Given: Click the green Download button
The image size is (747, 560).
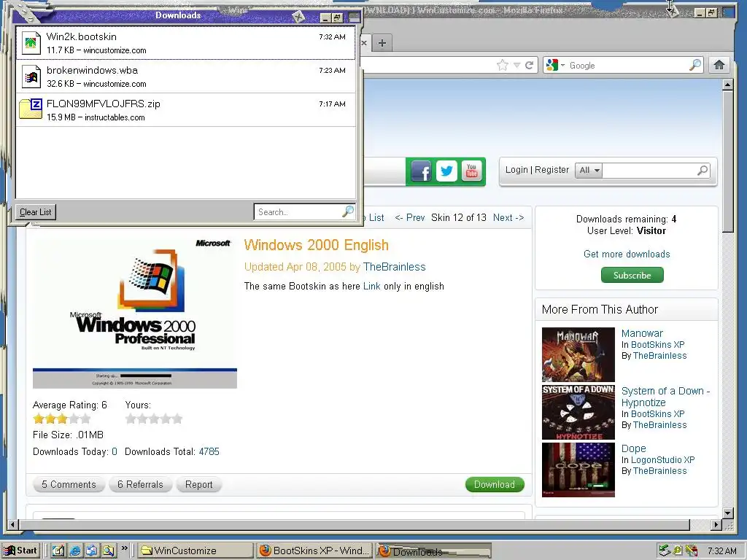Looking at the screenshot, I should 495,484.
